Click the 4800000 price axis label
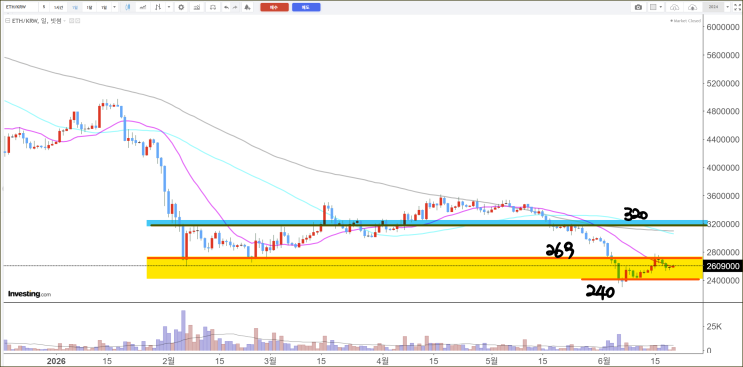The height and width of the screenshot is (367, 743). (x=723, y=111)
